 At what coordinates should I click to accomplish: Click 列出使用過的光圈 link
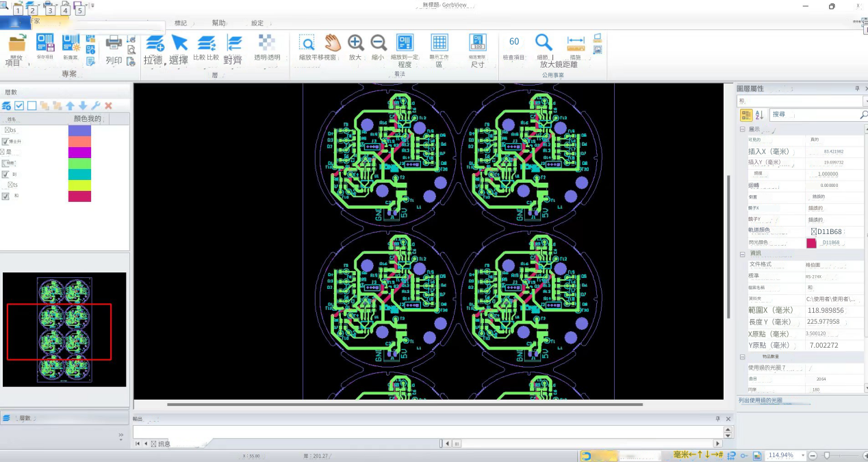761,400
